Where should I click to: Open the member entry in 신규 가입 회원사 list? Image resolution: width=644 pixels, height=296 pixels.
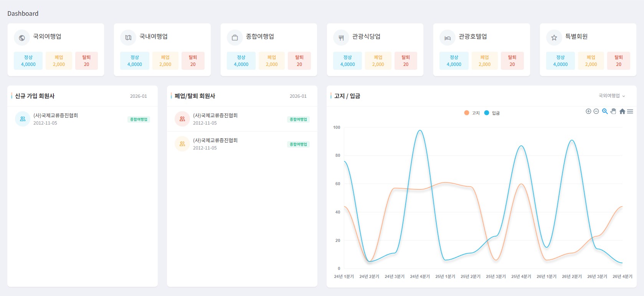[56, 118]
